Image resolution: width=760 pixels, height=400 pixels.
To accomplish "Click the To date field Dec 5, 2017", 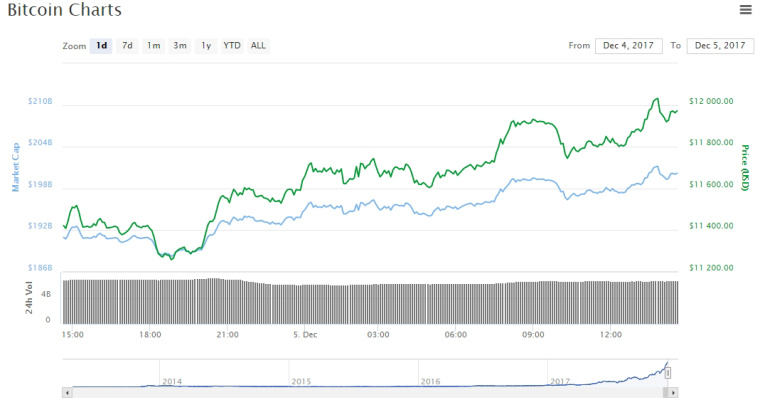I will [x=720, y=46].
